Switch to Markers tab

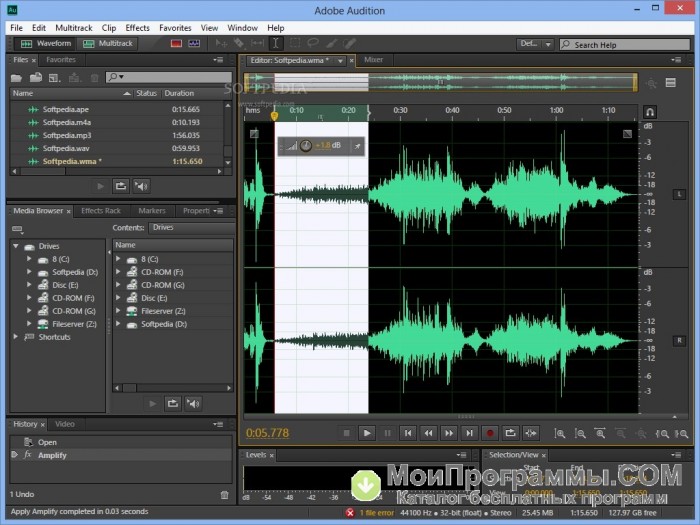click(152, 211)
